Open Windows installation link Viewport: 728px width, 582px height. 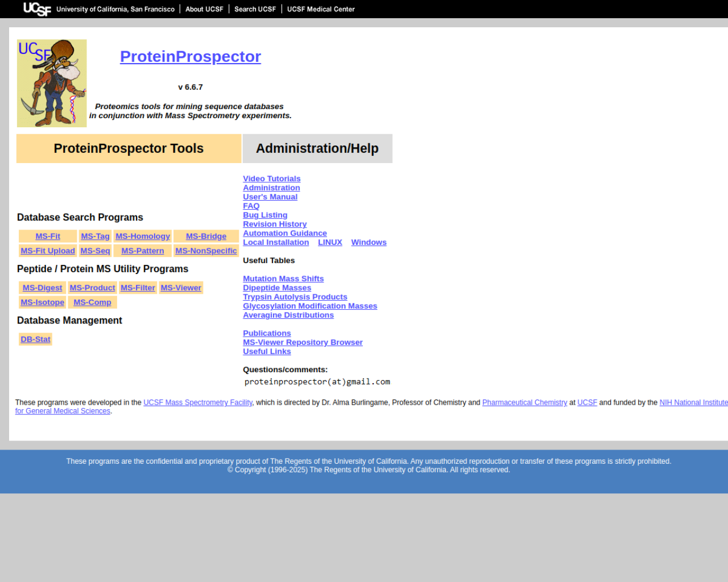pos(369,242)
